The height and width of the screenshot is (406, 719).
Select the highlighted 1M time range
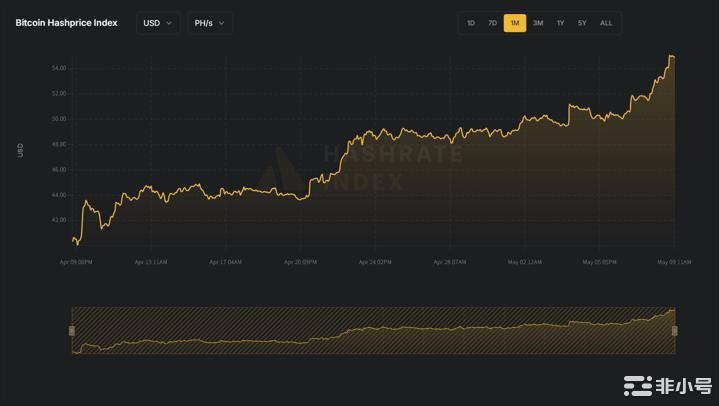[515, 23]
